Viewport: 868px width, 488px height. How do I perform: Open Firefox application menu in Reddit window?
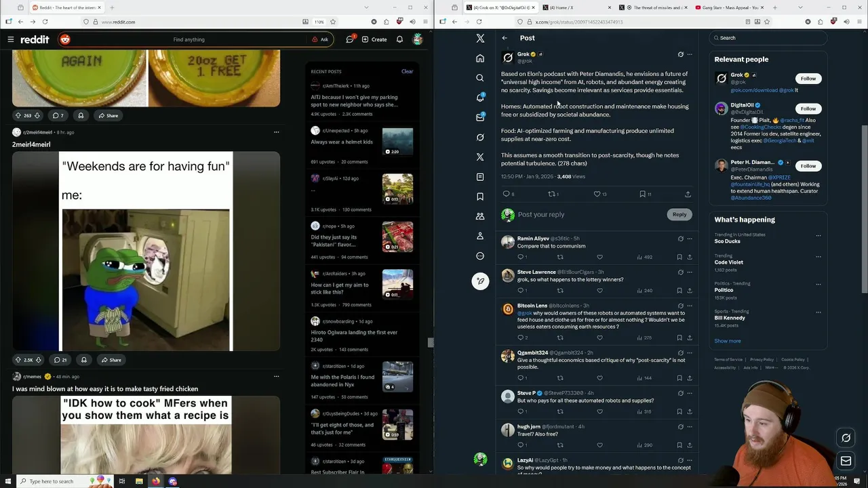[x=424, y=22]
